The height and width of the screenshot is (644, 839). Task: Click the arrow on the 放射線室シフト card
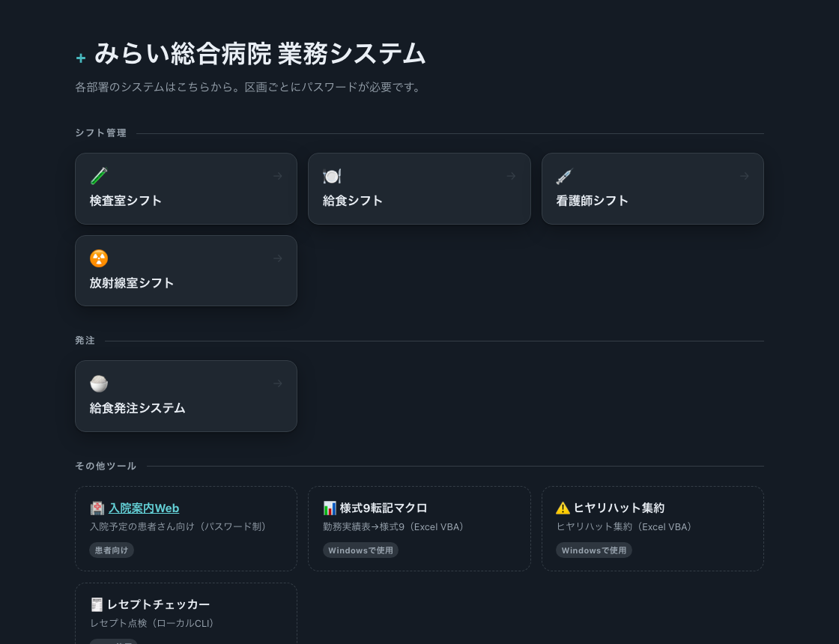click(278, 258)
